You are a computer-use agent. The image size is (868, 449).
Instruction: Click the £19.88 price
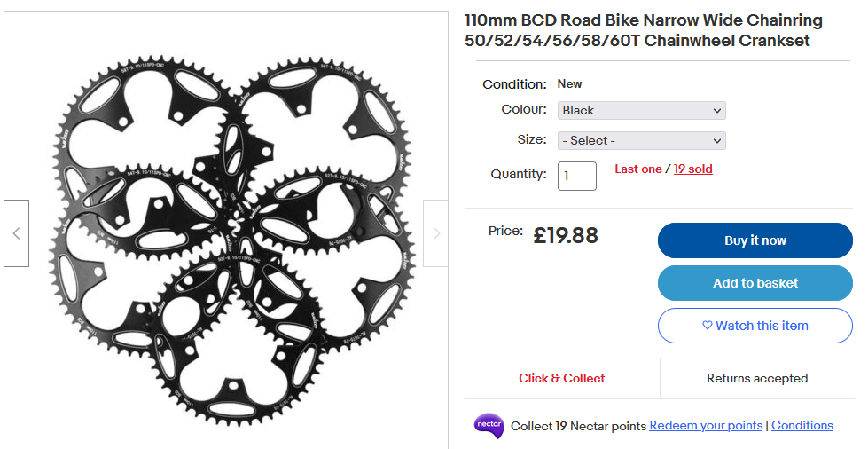[x=566, y=235]
